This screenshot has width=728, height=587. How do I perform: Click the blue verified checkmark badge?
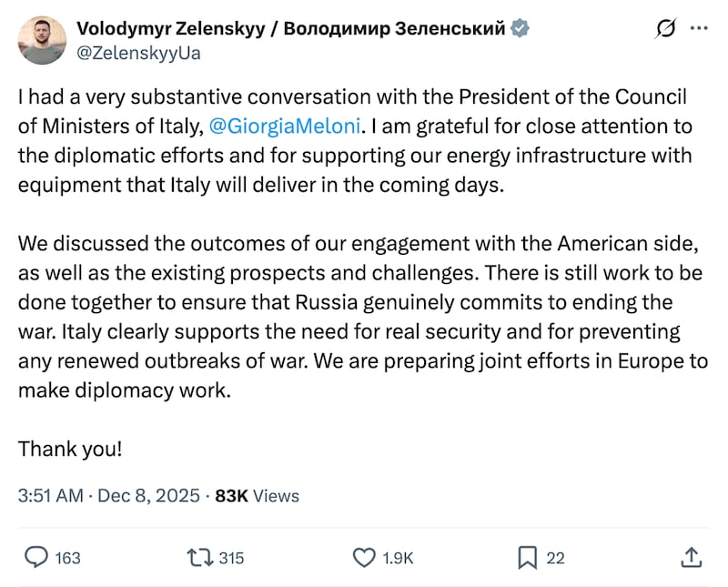pyautogui.click(x=519, y=28)
